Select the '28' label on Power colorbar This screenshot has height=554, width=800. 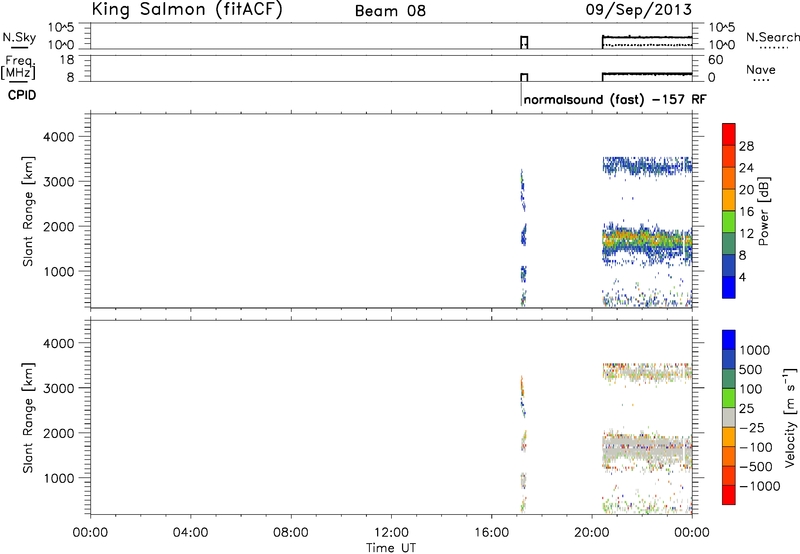[x=746, y=146]
